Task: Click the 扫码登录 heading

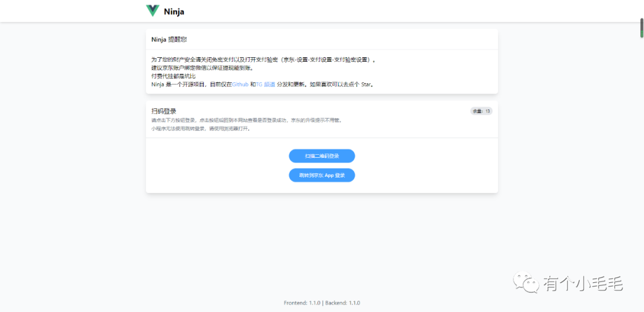Action: coord(164,111)
